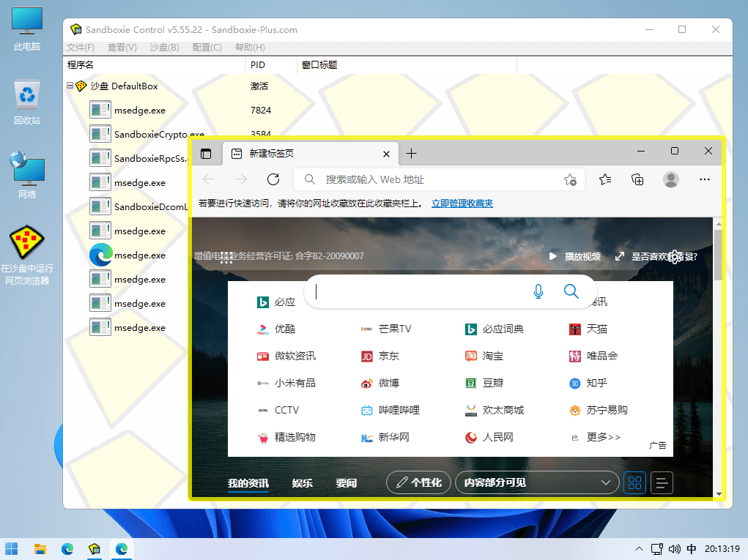748x560 pixels.
Task: Open the CCTV quick link
Action: click(278, 411)
